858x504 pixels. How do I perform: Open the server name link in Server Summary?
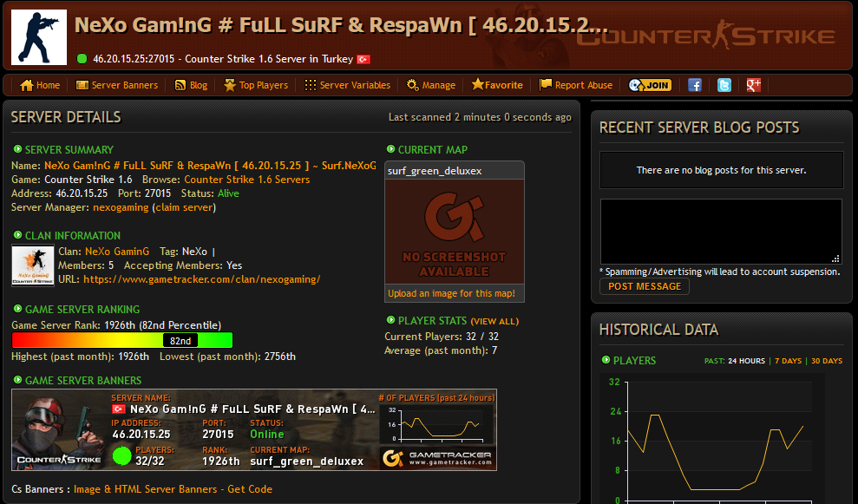coord(210,166)
